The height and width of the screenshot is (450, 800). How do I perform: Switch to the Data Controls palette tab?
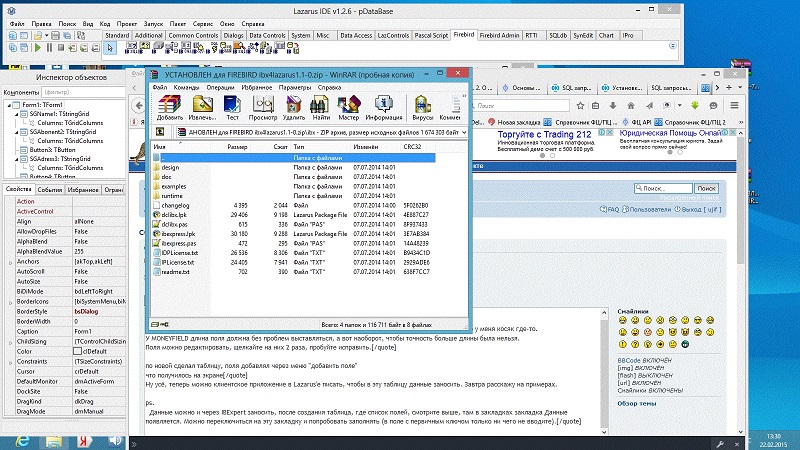pyautogui.click(x=267, y=34)
